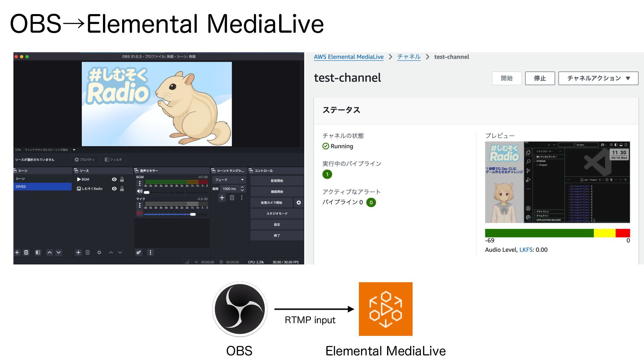Open transition properties three-dot menu
644x362 pixels.
[241, 198]
